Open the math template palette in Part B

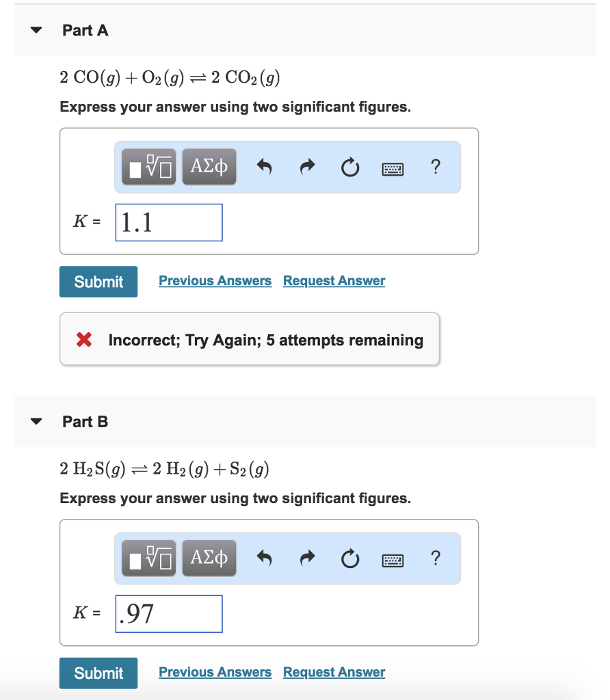coord(148,558)
